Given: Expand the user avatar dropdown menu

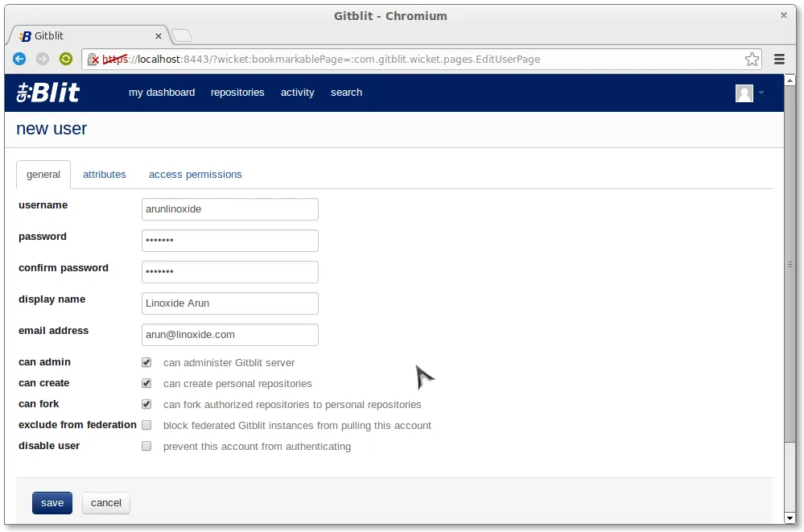Looking at the screenshot, I should (x=749, y=93).
